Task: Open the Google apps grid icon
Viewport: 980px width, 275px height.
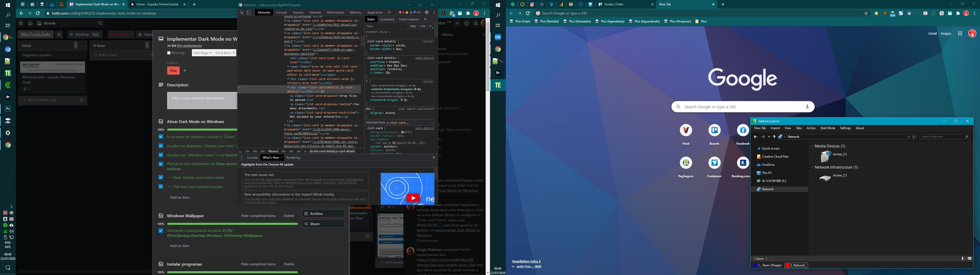Action: pos(960,33)
